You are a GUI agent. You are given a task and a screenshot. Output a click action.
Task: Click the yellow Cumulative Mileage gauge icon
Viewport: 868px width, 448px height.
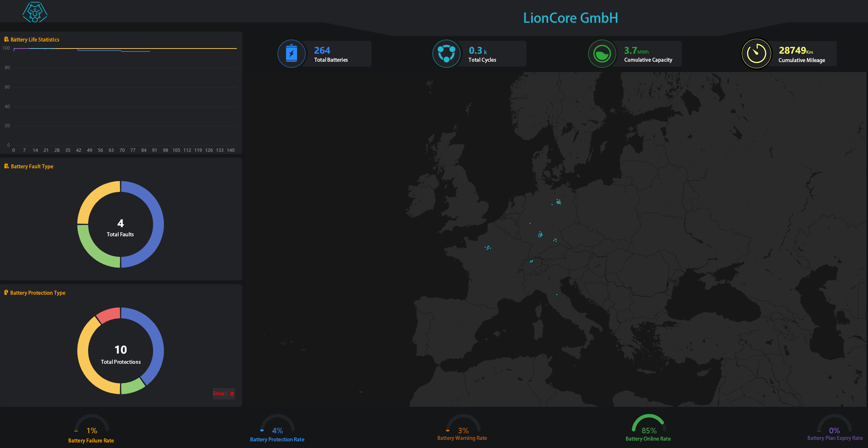[x=756, y=54]
